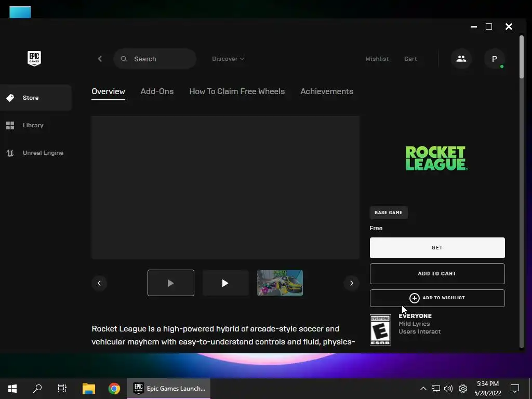Viewport: 532px width, 399px height.
Task: Click the blue desktop icon
Action: (20, 12)
